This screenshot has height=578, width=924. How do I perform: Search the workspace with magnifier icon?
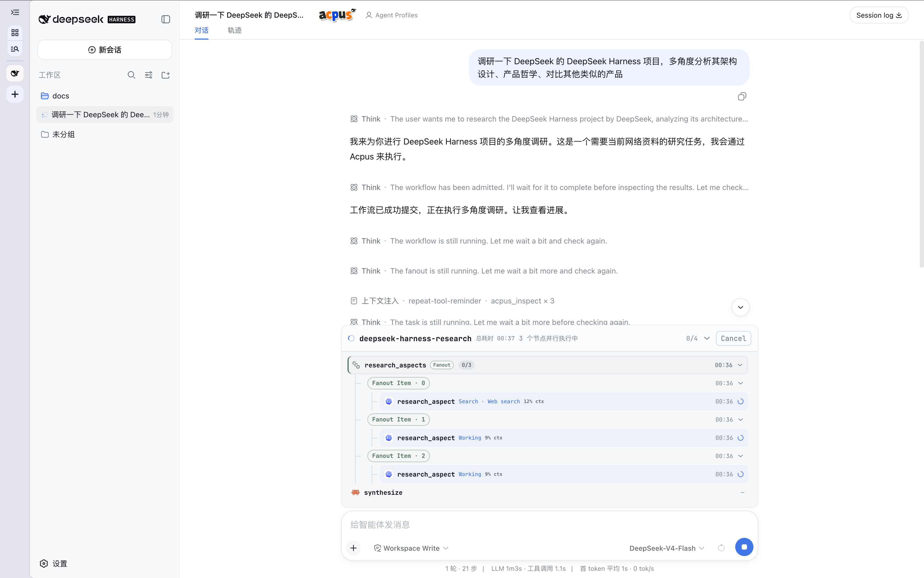click(x=131, y=75)
